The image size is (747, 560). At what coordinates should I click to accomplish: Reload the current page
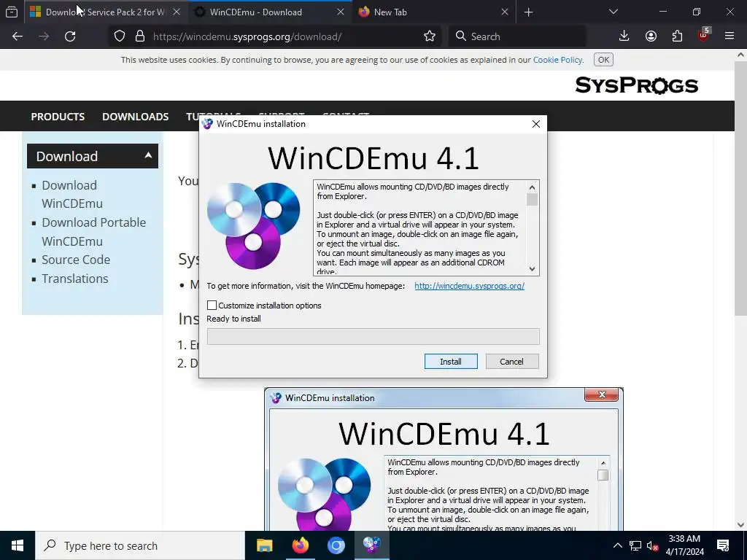70,36
